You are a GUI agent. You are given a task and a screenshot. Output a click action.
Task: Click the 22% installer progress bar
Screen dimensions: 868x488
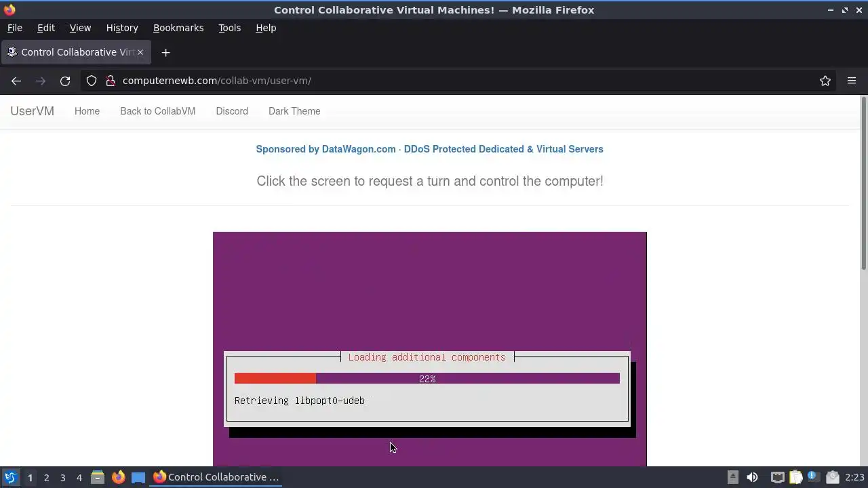pos(427,379)
